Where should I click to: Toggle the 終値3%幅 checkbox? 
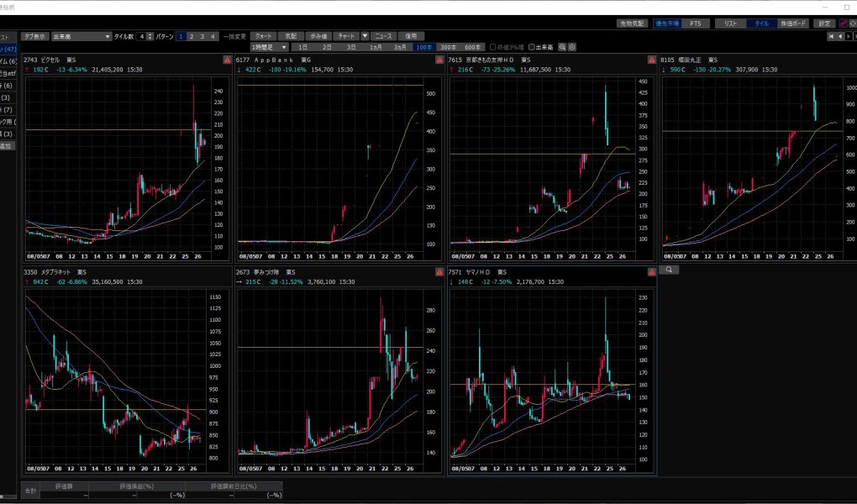494,47
